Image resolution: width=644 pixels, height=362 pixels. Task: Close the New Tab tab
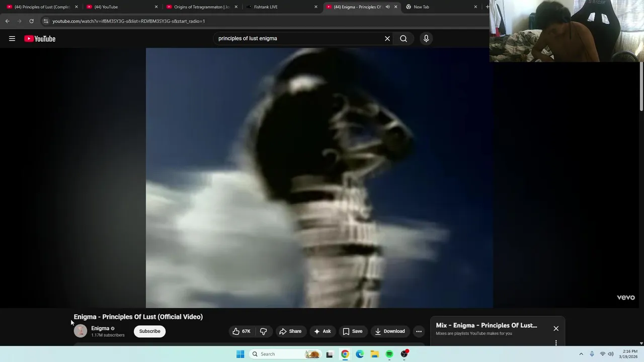(475, 7)
